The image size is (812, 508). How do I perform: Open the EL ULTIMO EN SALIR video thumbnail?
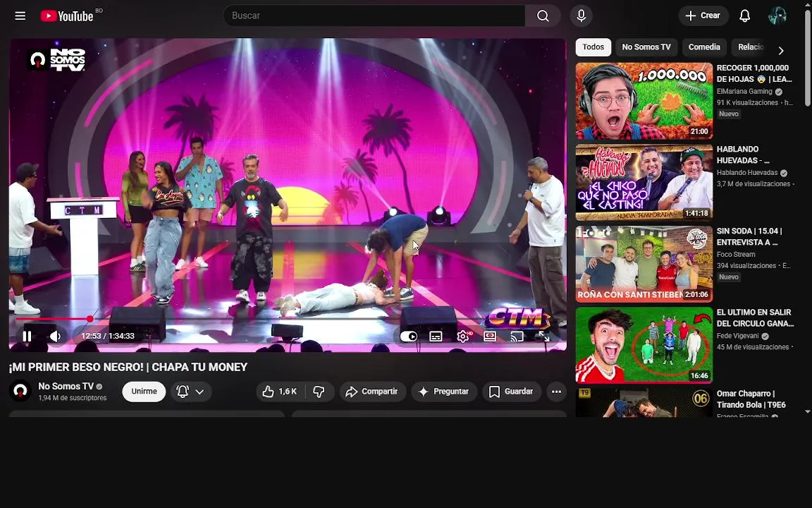[x=644, y=345]
